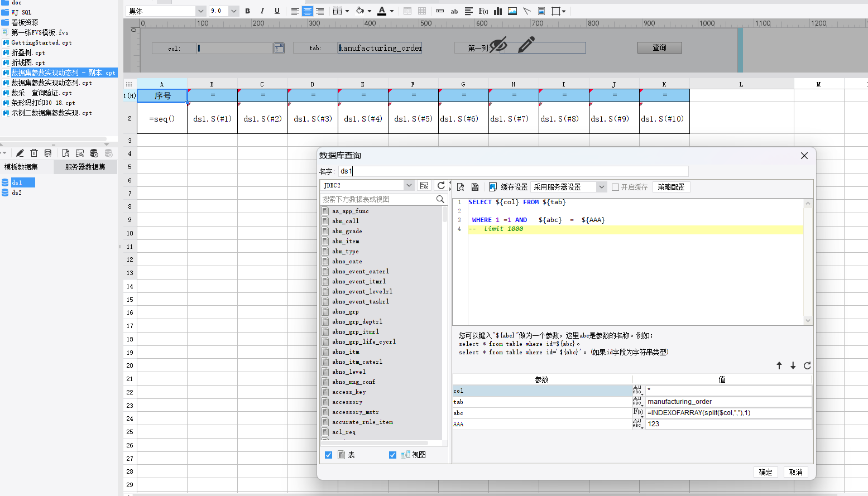The height and width of the screenshot is (496, 868).
Task: Uncheck the 视图 views checkbox
Action: click(x=392, y=455)
